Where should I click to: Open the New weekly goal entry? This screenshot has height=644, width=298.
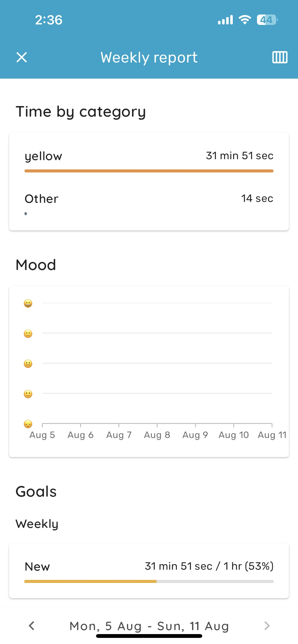pyautogui.click(x=149, y=571)
